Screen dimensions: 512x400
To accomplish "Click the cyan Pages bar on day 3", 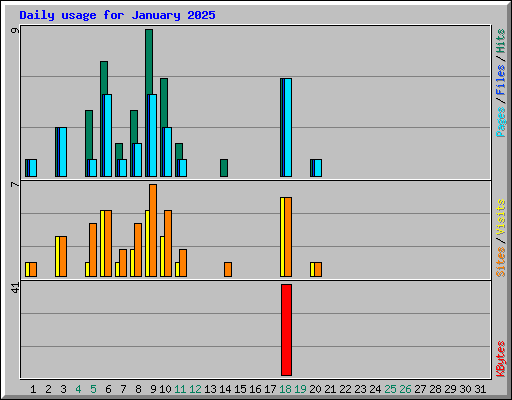I will coord(63,152).
